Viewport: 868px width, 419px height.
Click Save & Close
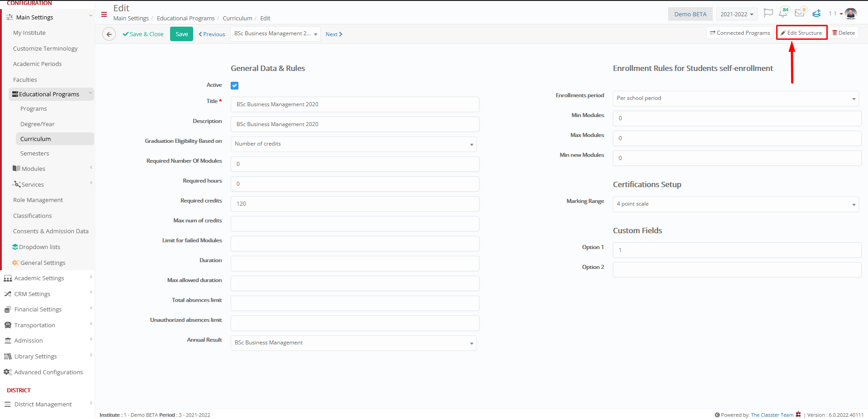143,34
